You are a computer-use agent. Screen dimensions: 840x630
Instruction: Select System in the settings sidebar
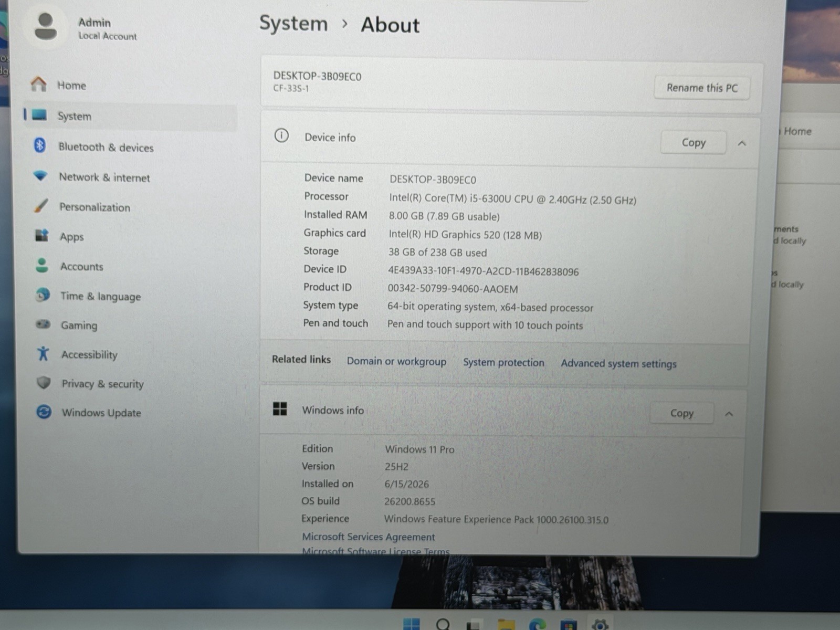tap(131, 116)
